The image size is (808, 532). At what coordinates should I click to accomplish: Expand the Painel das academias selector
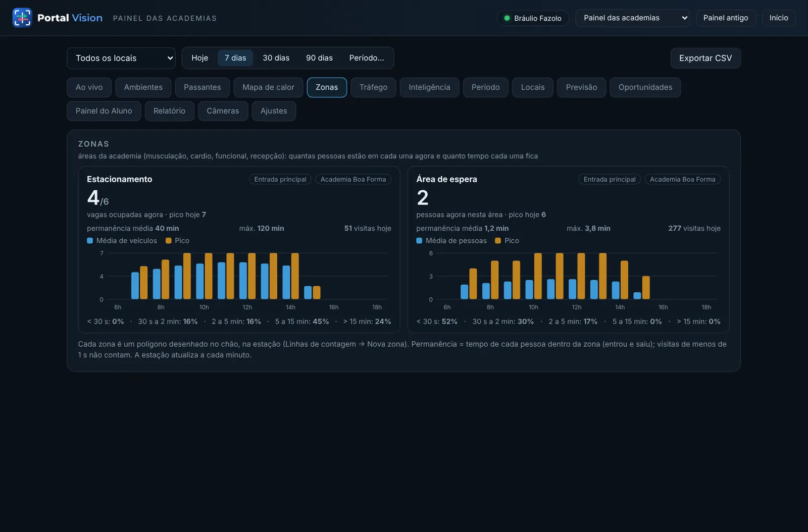click(x=633, y=18)
